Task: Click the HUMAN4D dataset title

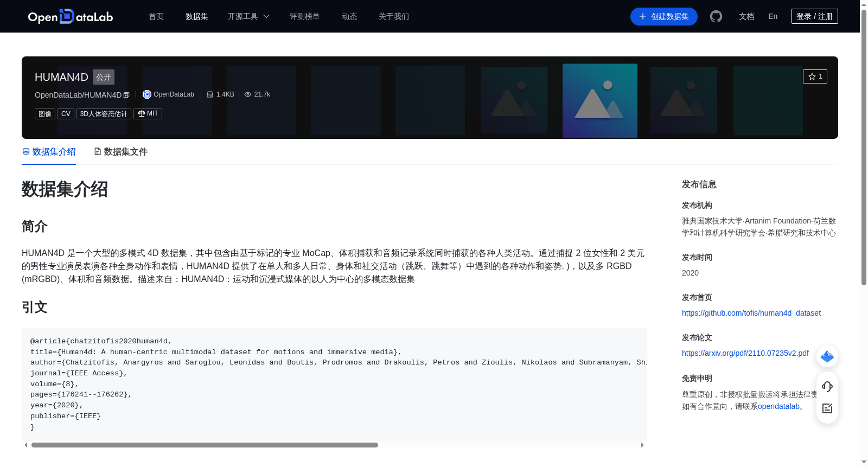Action: click(61, 77)
